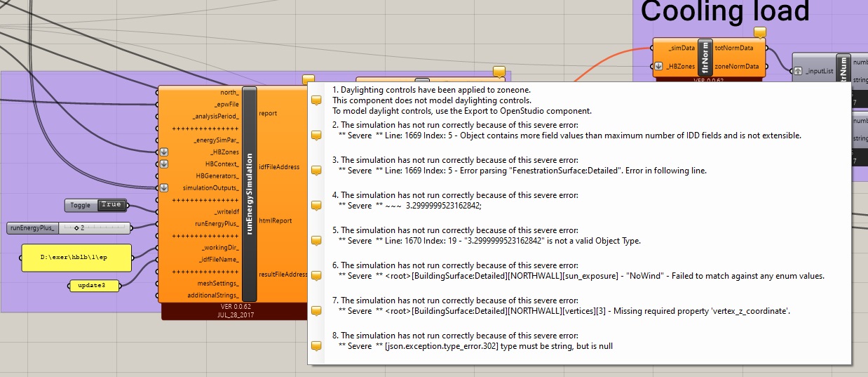This screenshot has width=868, height=377.
Task: Click the 'NoWind' enum values error line
Action: point(581,276)
